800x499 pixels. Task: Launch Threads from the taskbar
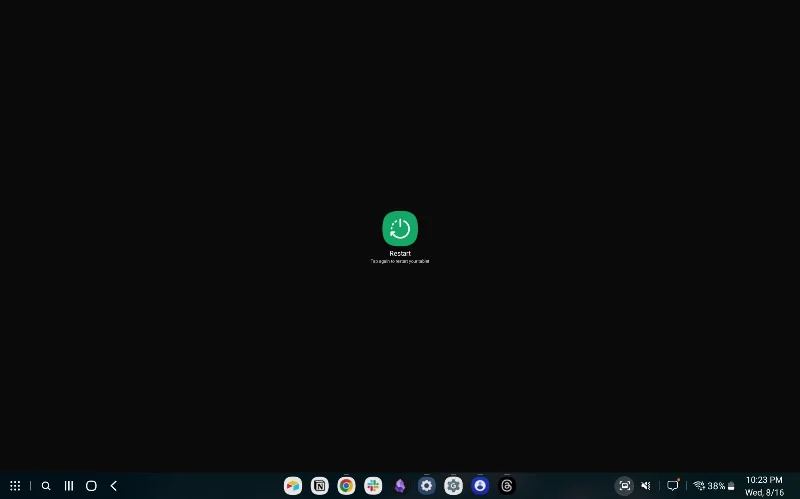click(507, 486)
